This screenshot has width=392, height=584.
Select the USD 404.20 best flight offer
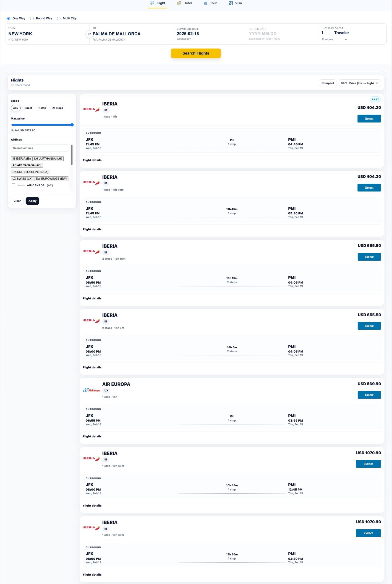(x=369, y=118)
